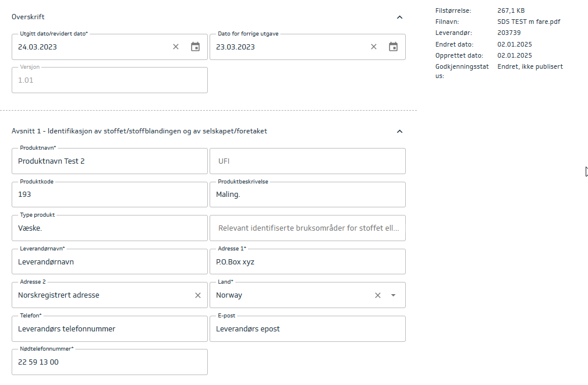Clear the Adresse 2 field text
Image resolution: width=588 pixels, height=385 pixels.
pos(198,295)
